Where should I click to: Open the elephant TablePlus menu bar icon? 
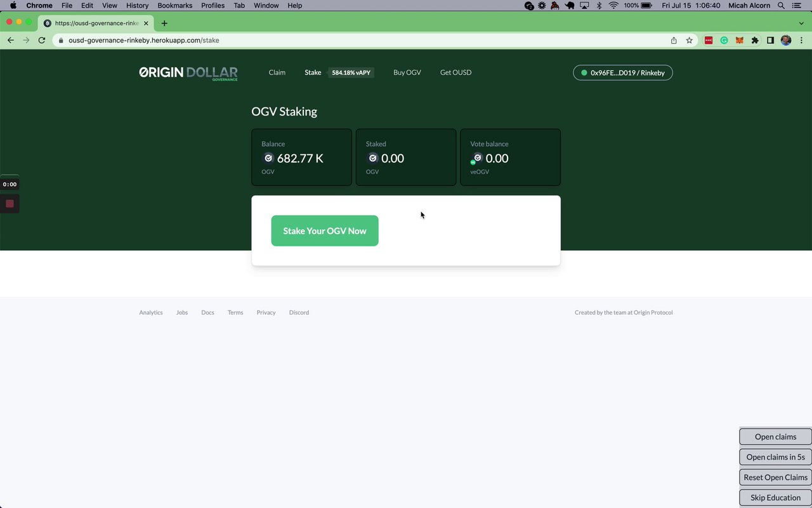[570, 5]
